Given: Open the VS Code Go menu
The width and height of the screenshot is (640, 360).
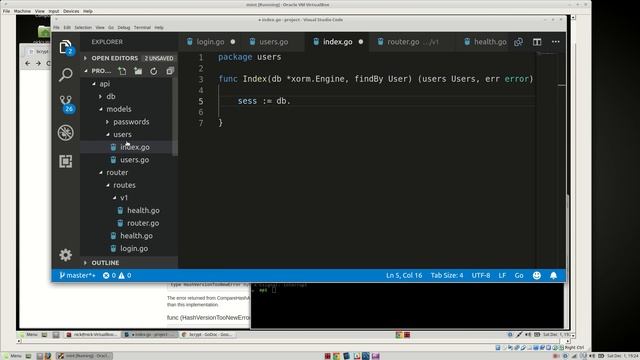Looking at the screenshot, I should tap(111, 27).
